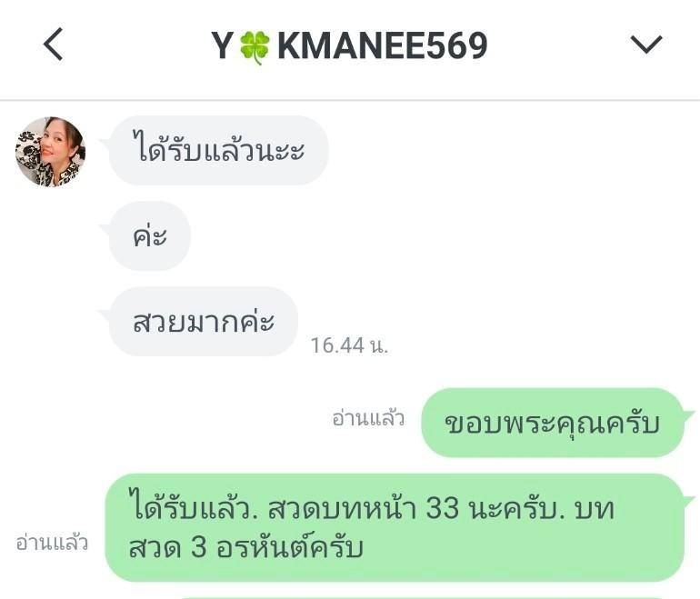Go back using the left arrow

[x=53, y=44]
